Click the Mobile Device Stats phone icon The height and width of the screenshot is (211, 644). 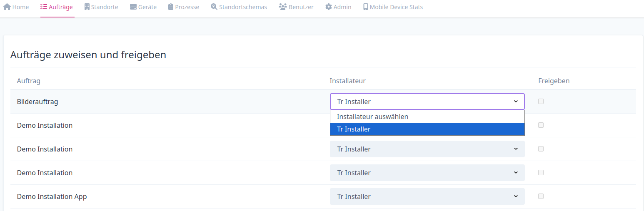(366, 7)
